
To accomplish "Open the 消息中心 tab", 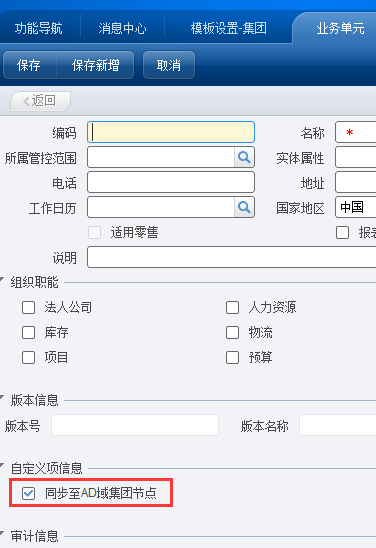I will tap(122, 28).
